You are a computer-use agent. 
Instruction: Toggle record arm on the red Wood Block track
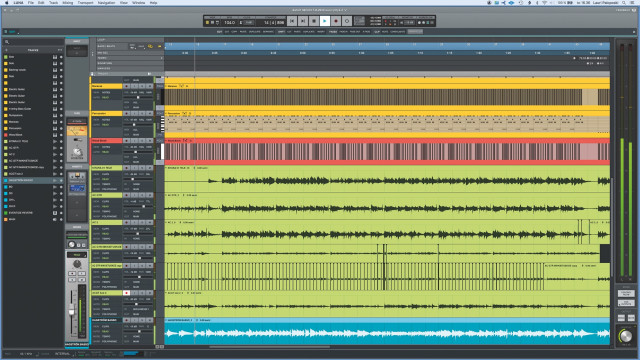[x=126, y=140]
